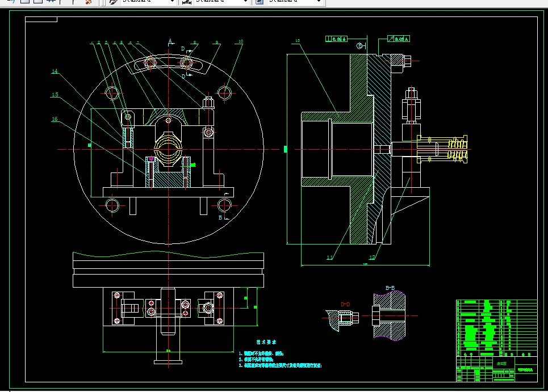Select part balloon number 8

click(195, 43)
